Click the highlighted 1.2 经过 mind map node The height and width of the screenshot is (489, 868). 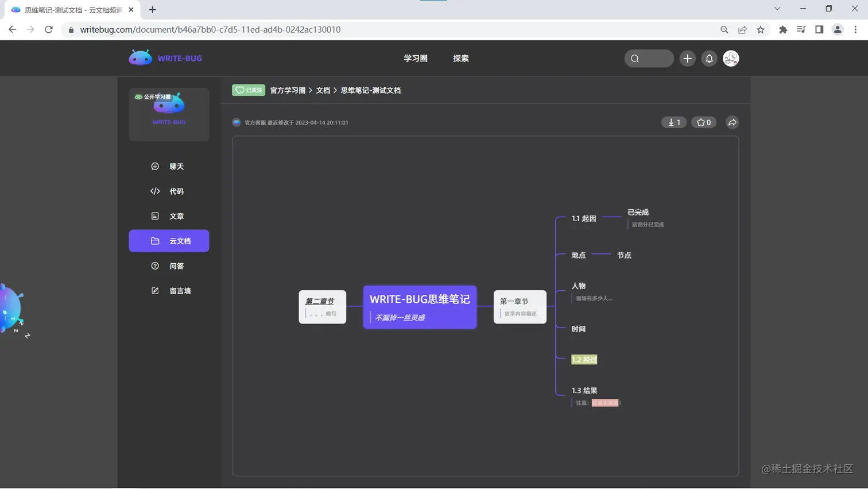[x=584, y=359]
